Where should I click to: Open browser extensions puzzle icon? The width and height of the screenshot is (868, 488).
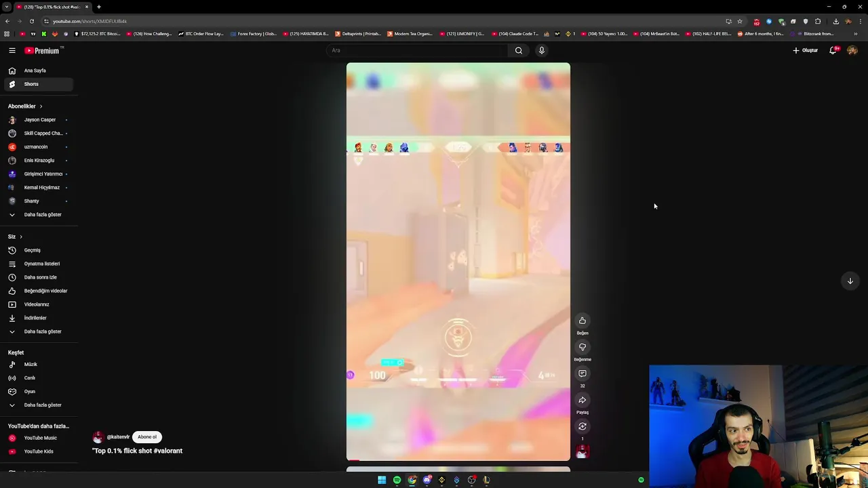coord(818,21)
